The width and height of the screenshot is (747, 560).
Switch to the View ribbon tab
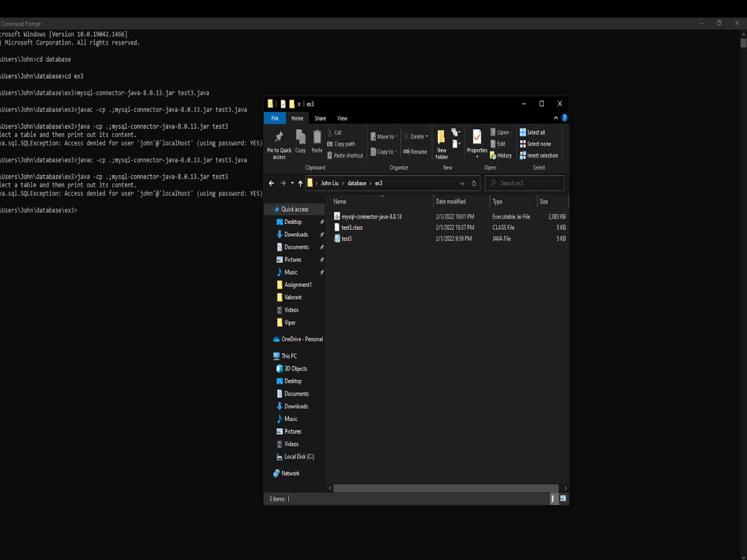click(x=342, y=118)
